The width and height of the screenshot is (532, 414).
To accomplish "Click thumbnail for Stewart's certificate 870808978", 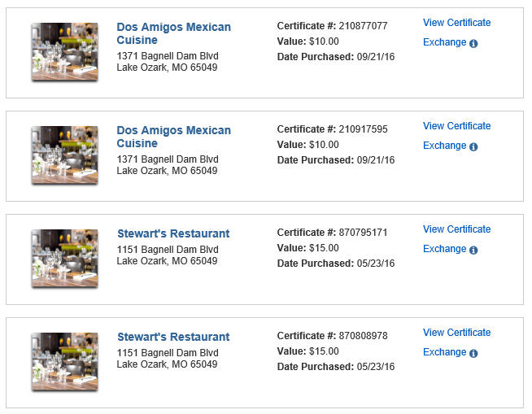I will click(x=65, y=361).
